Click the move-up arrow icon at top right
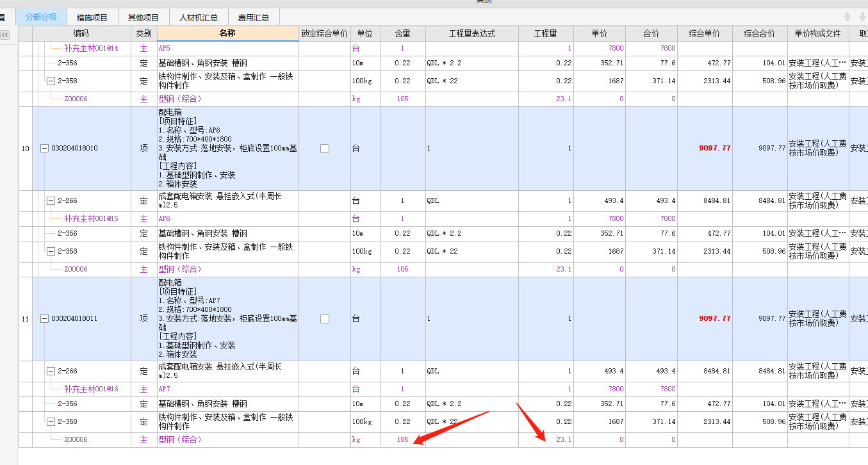868x465 pixels. point(848,17)
